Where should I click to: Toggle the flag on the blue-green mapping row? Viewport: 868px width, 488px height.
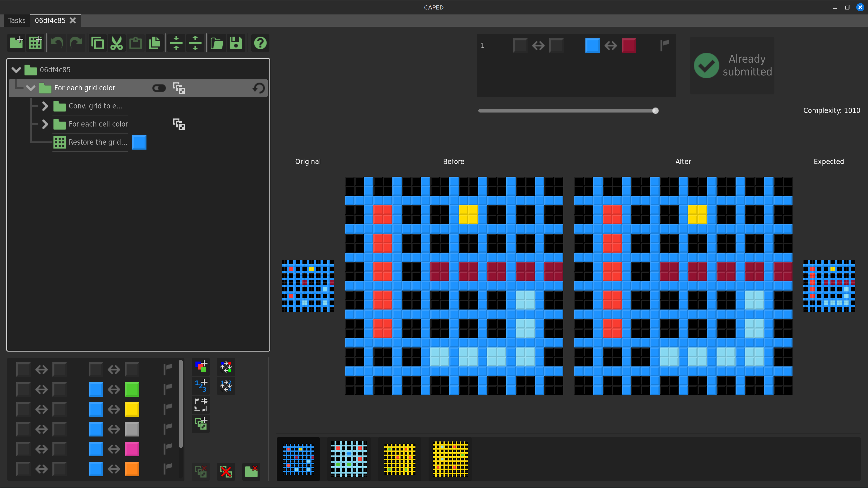click(167, 389)
